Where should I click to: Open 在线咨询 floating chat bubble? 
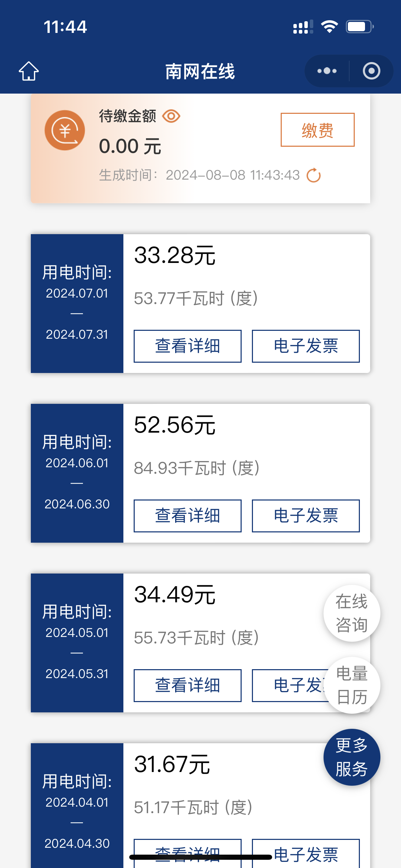352,613
